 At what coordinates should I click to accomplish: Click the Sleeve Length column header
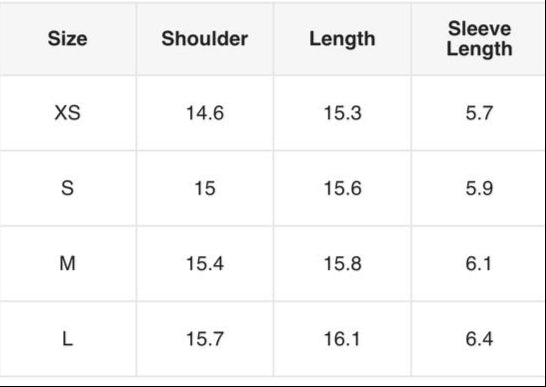coord(479,39)
